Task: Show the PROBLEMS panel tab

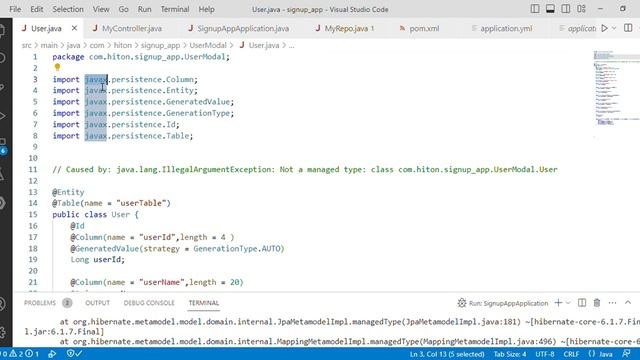Action: [x=40, y=303]
